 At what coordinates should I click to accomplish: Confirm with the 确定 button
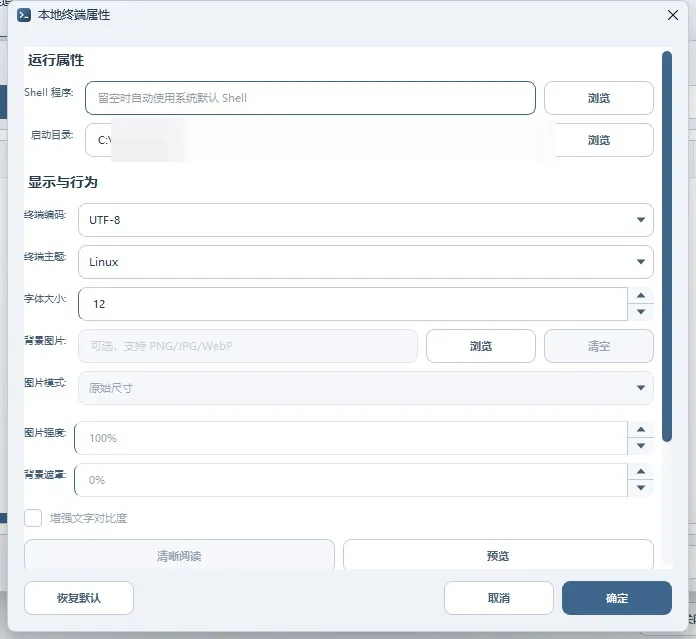[x=617, y=598]
